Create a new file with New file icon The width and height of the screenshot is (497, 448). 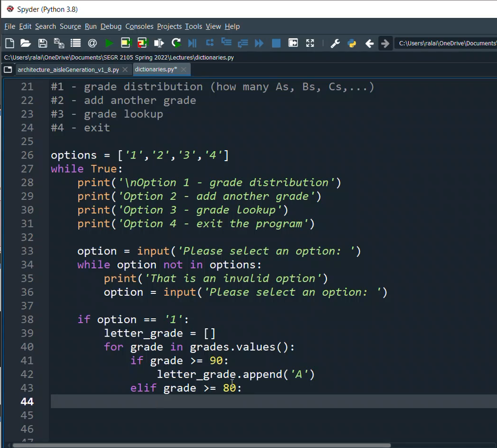(x=10, y=43)
